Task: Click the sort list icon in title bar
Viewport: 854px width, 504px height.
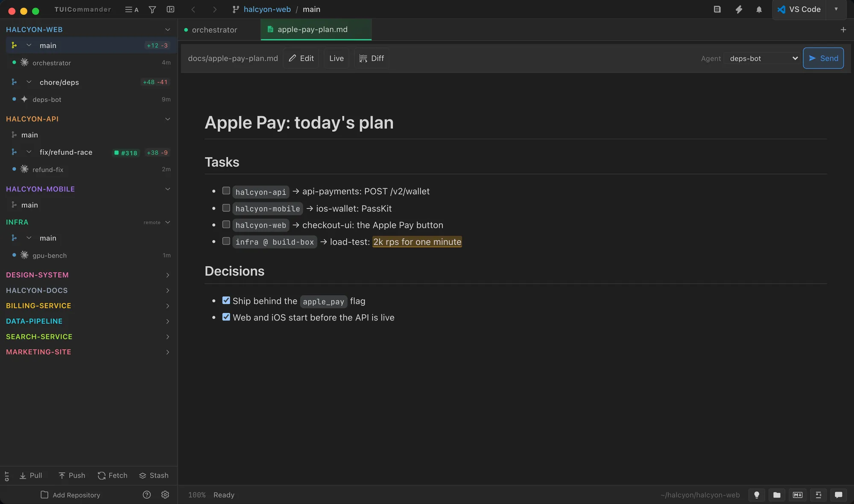Action: 131,9
